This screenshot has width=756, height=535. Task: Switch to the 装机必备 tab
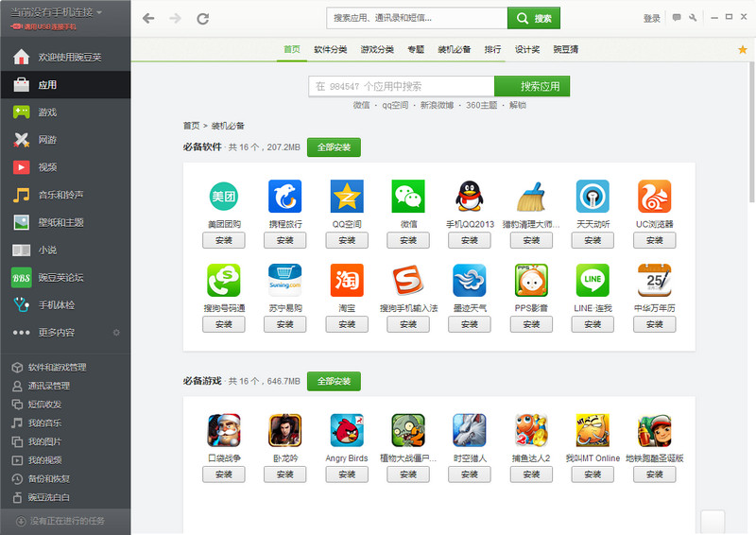click(455, 49)
